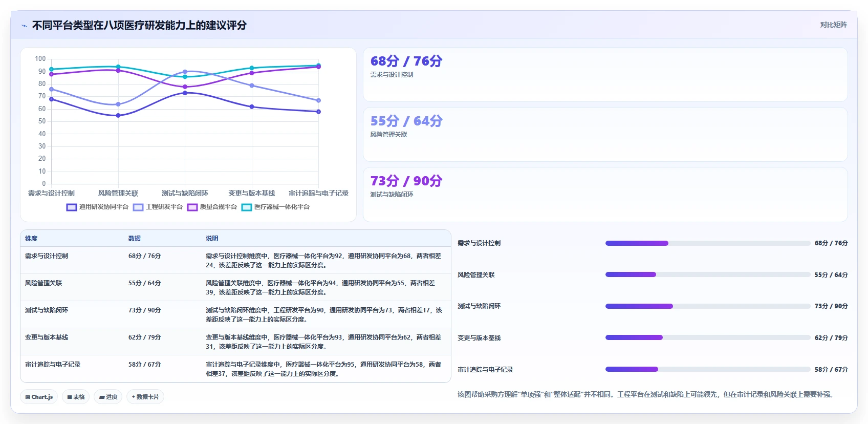Viewport: 868px width, 424px height.
Task: Select table cell 风险管理关联
Action: 44,283
